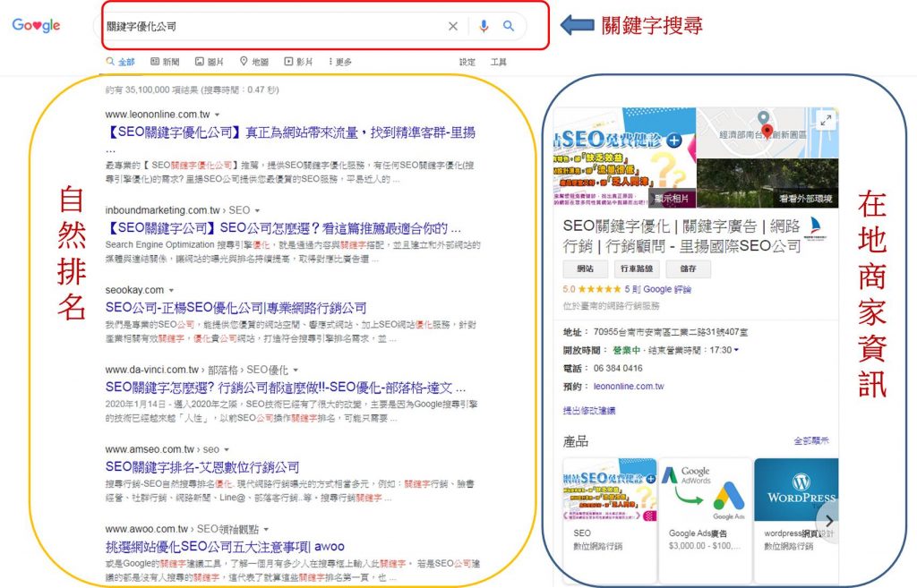Expand the map with the fullscreen arrows icon
The height and width of the screenshot is (588, 917).
coord(825,119)
